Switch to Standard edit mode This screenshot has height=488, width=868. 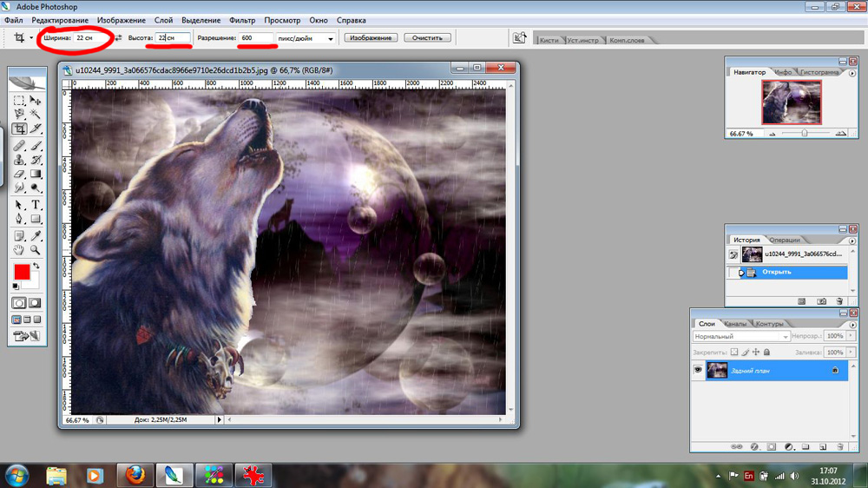coord(19,303)
